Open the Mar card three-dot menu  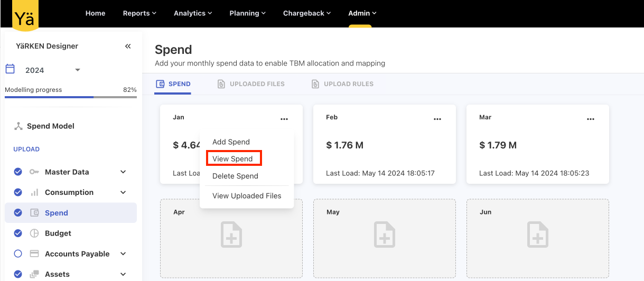point(590,119)
